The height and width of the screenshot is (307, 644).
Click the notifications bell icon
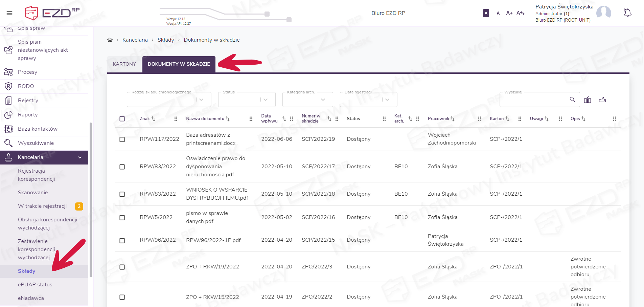click(627, 13)
